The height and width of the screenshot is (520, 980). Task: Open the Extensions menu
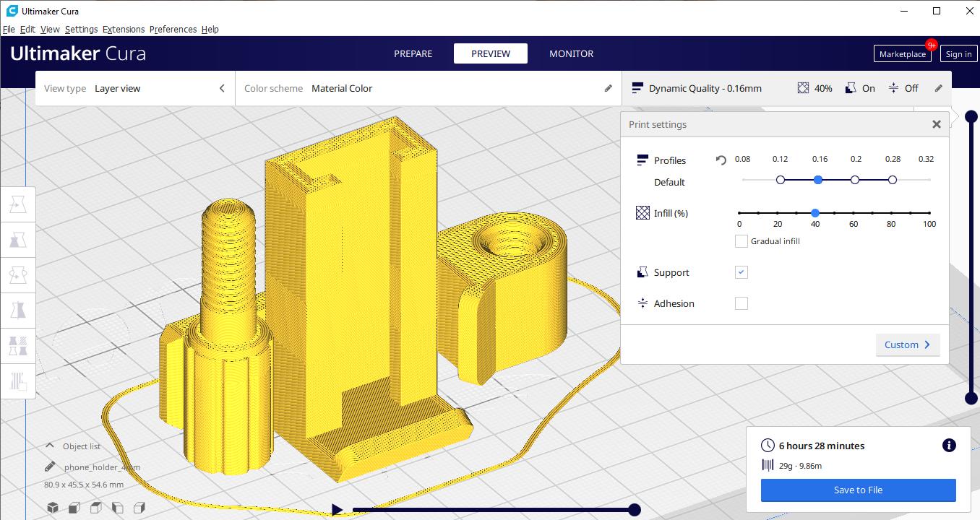pos(124,30)
